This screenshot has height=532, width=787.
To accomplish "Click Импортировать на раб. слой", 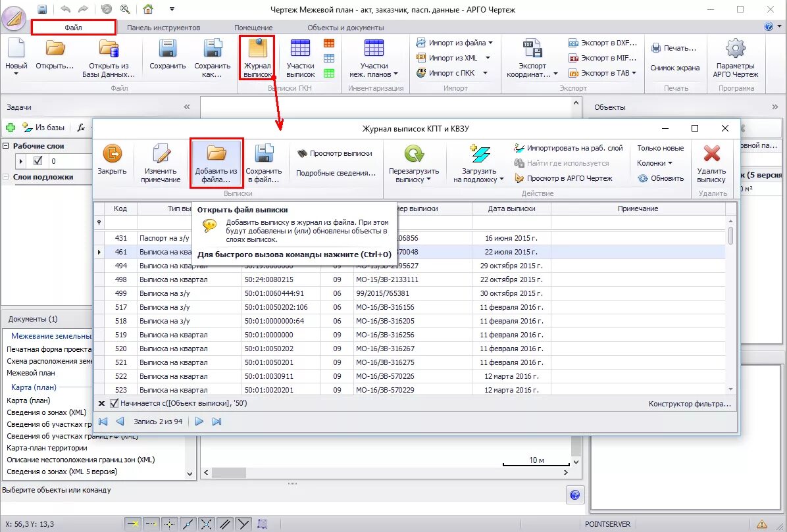I will pos(568,148).
